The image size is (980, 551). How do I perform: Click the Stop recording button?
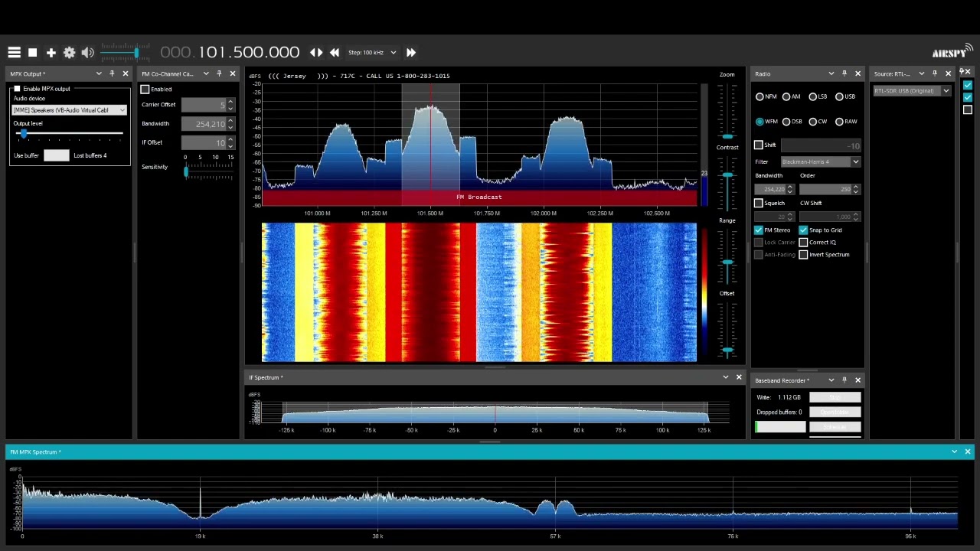click(x=835, y=398)
